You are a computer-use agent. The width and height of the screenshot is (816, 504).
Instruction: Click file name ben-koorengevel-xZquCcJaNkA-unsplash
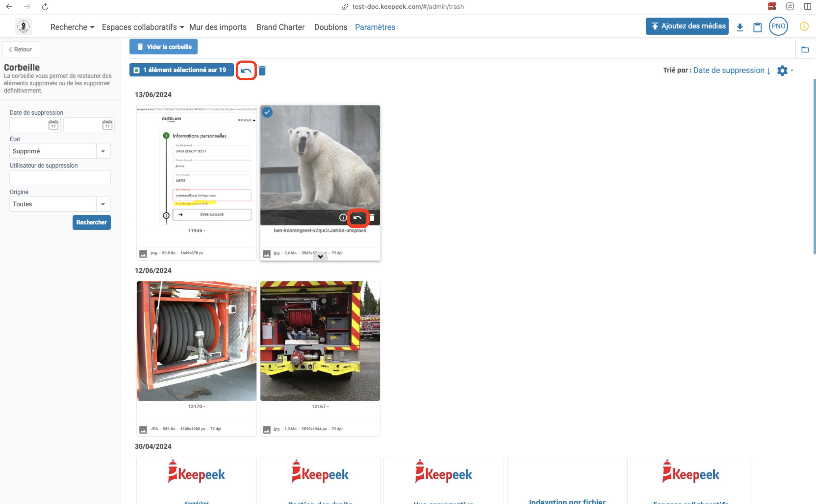point(320,231)
